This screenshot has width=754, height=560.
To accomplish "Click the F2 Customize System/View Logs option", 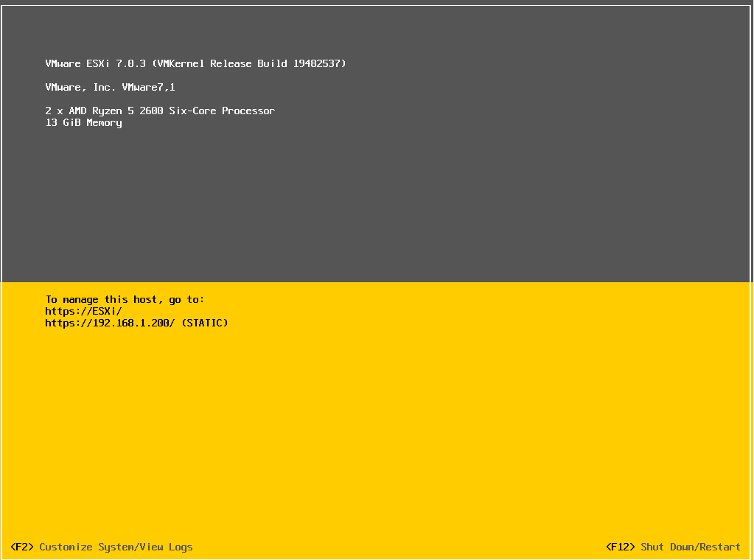I will pyautogui.click(x=102, y=547).
